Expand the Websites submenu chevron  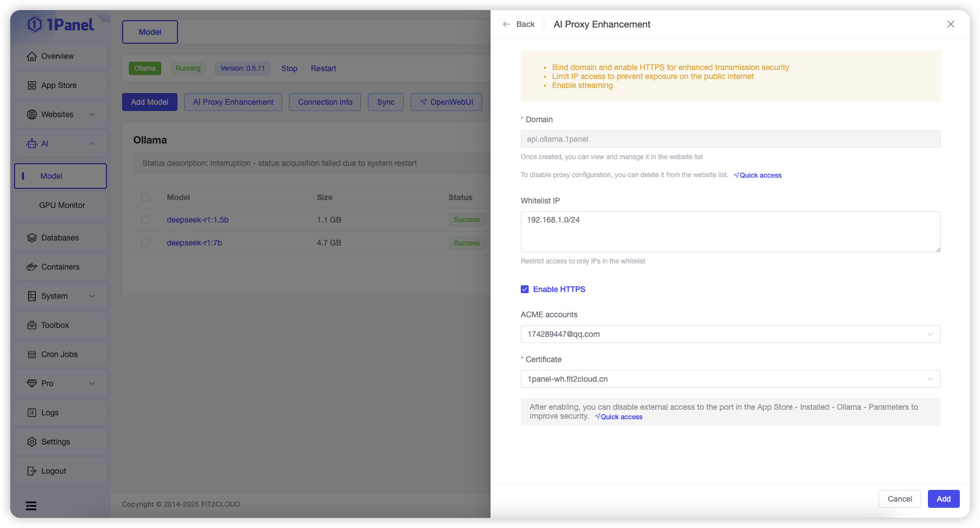92,114
